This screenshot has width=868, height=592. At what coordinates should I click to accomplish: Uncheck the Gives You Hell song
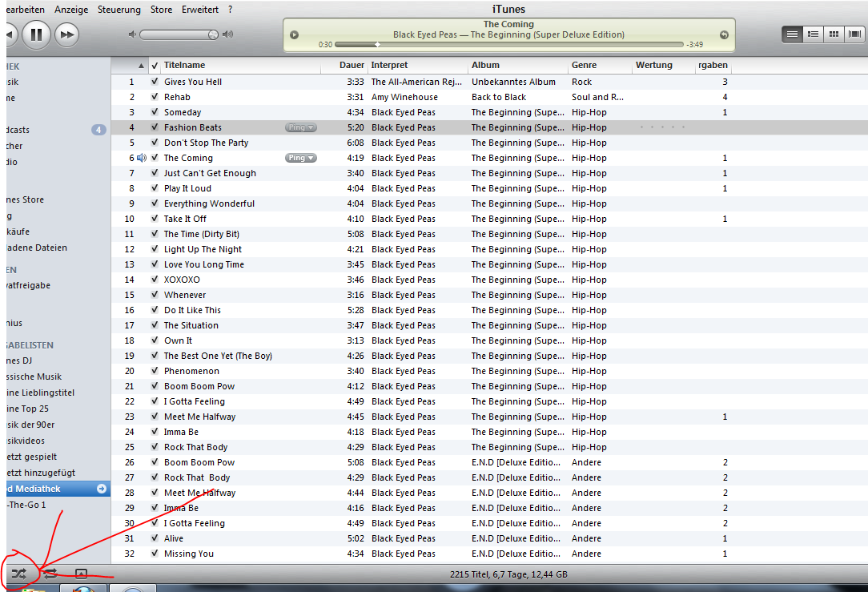tap(155, 82)
